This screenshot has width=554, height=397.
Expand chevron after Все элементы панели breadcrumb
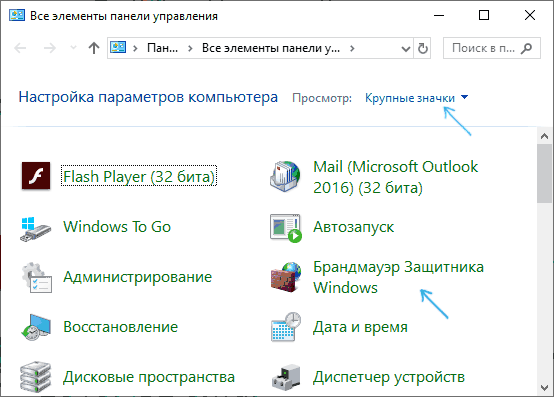click(352, 48)
